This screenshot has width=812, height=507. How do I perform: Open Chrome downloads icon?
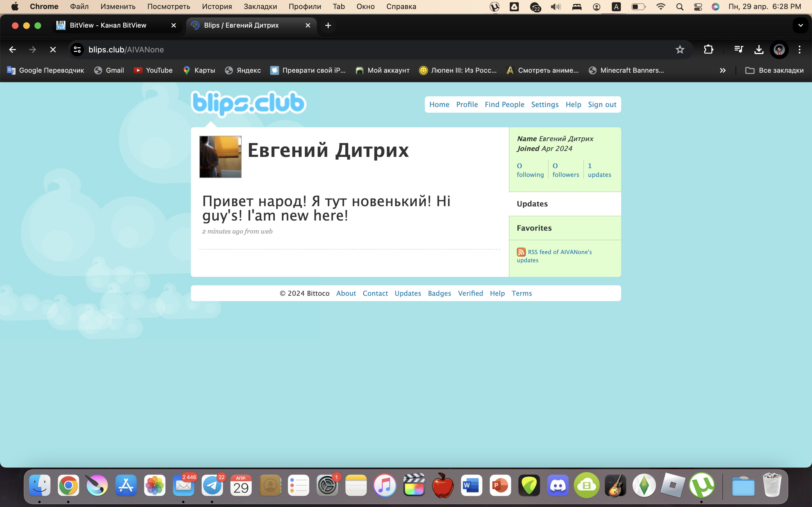click(759, 50)
